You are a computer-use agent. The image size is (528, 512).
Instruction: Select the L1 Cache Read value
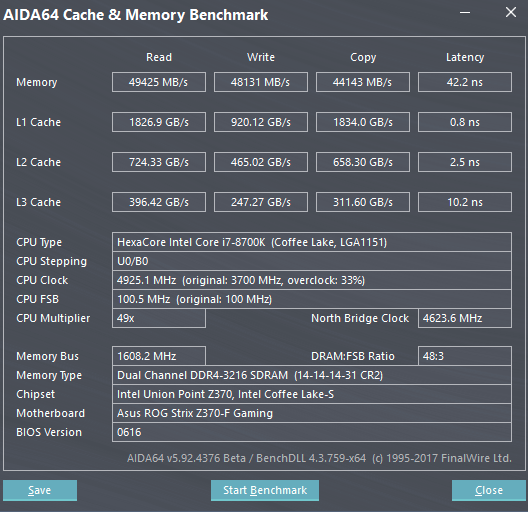[x=159, y=122]
